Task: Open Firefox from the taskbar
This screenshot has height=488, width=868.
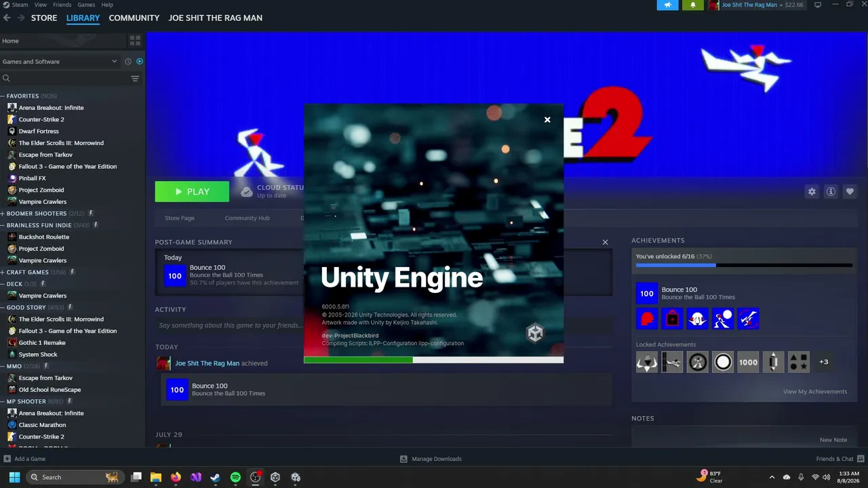Action: click(176, 477)
